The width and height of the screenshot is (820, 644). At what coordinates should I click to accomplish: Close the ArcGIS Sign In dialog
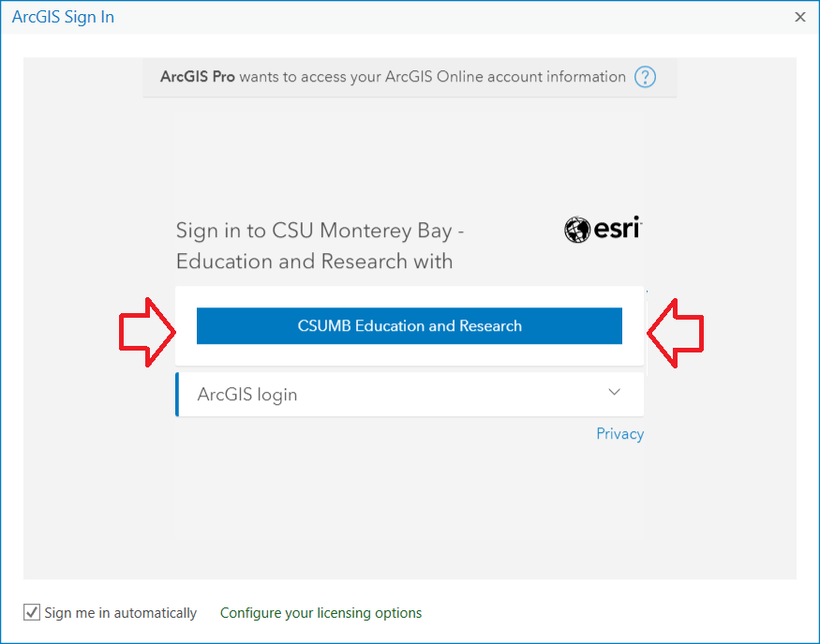[799, 17]
